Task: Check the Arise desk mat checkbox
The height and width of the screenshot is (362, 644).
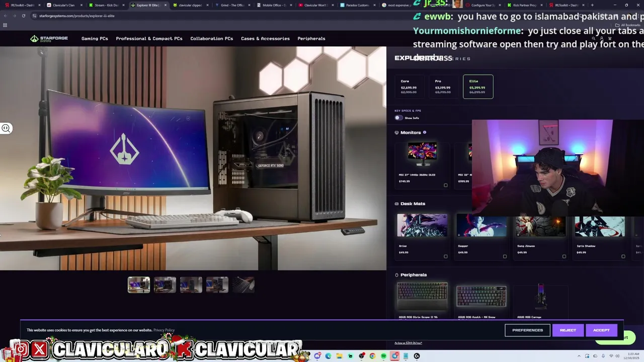Action: click(445, 256)
